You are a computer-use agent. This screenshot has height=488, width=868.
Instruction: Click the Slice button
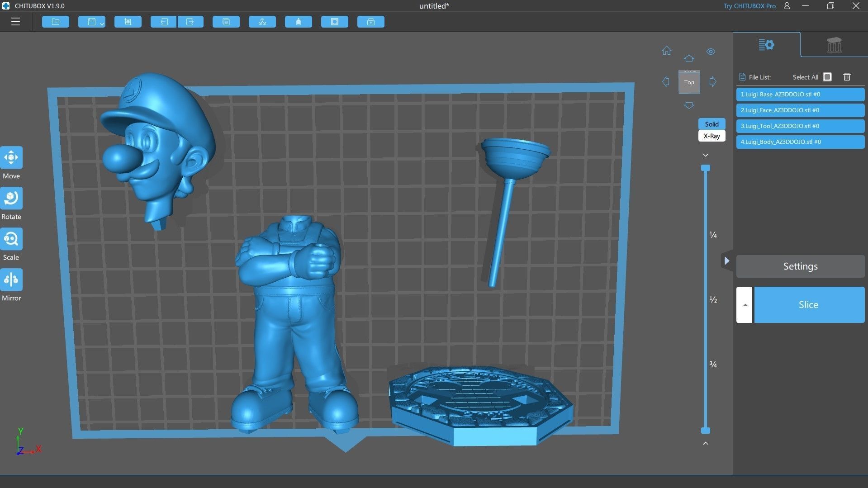(809, 305)
